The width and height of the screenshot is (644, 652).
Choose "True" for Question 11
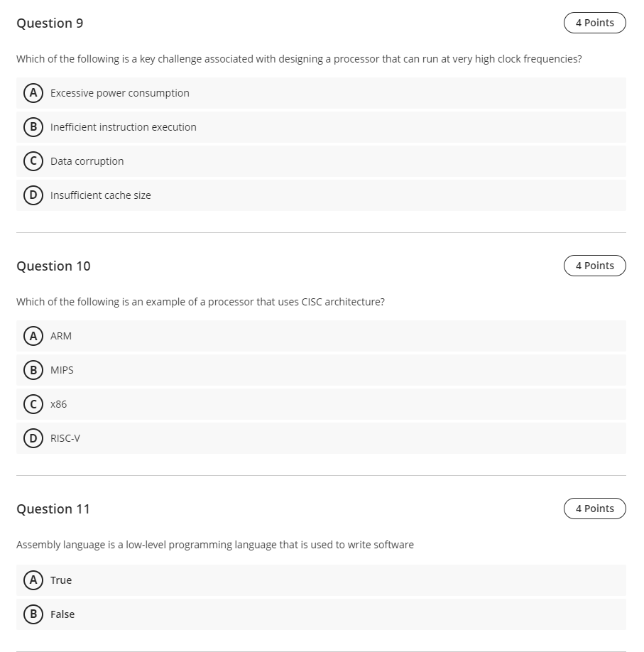33,580
